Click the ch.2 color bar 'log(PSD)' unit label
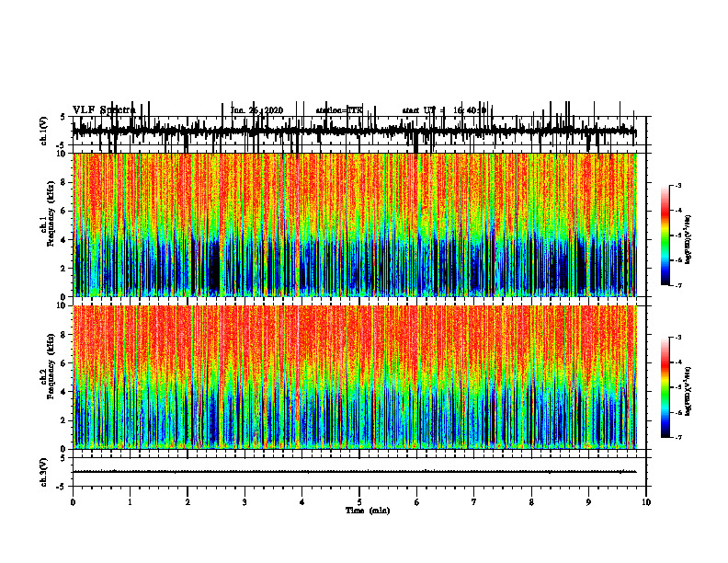Screen dimensions: 728x563 (x=688, y=391)
